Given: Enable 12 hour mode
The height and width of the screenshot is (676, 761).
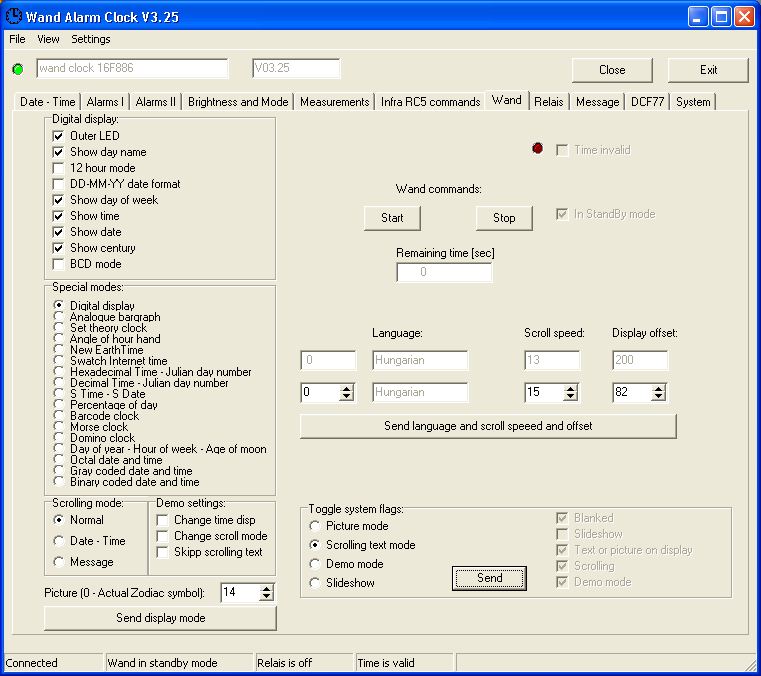Looking at the screenshot, I should [x=58, y=168].
